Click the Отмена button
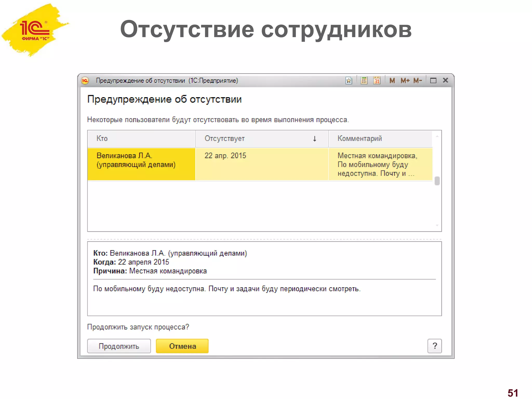 pos(182,346)
